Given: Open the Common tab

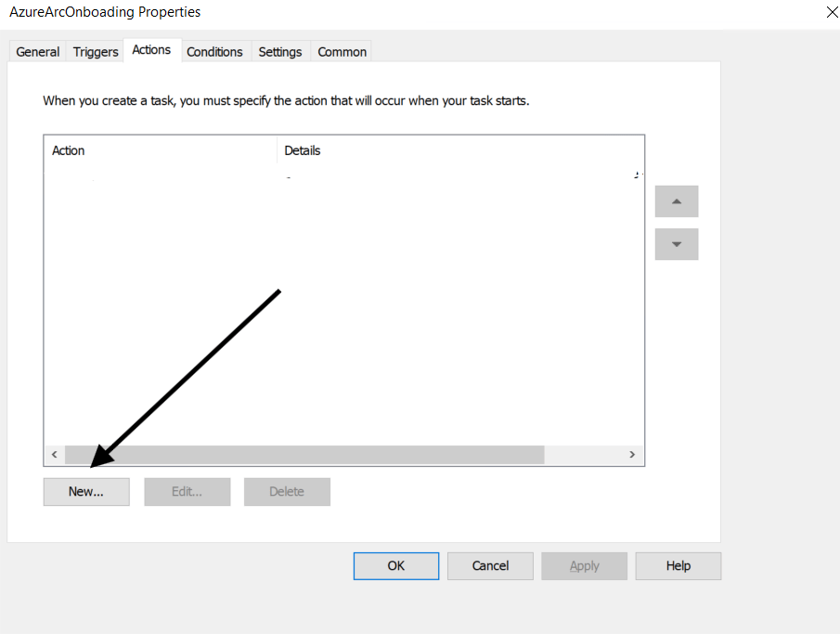Looking at the screenshot, I should (x=342, y=52).
